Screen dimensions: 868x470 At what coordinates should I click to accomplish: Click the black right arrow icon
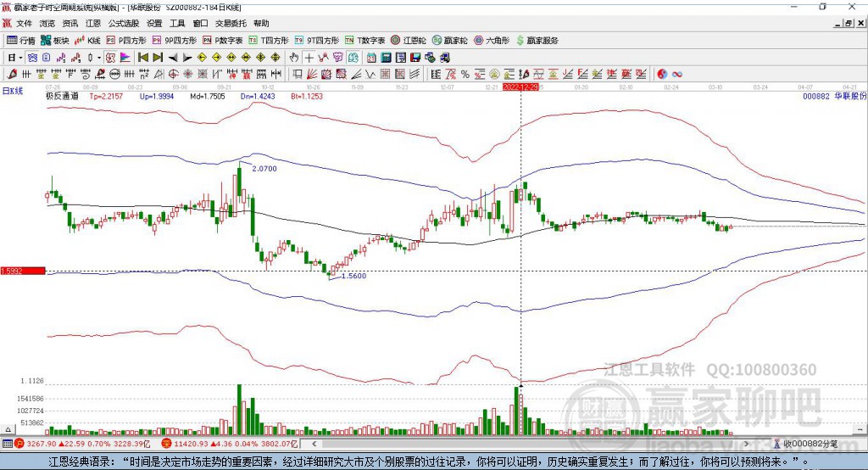click(x=187, y=58)
